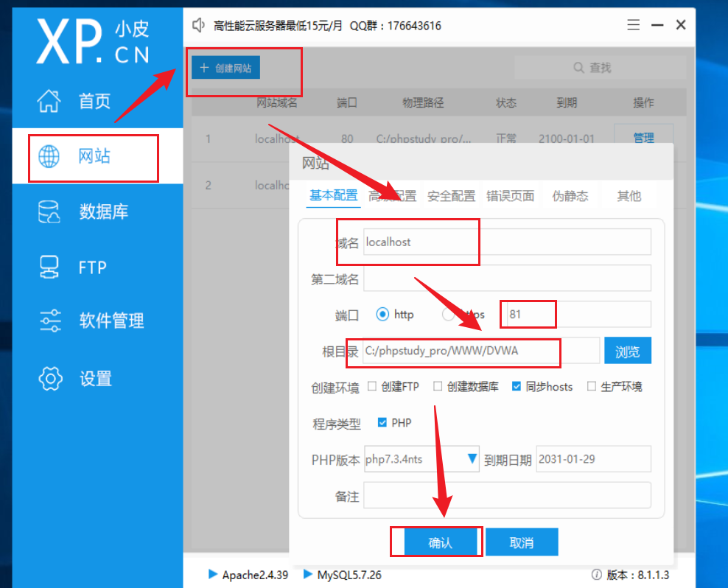Image resolution: width=728 pixels, height=588 pixels.
Task: Select the http radio button
Action: (382, 315)
